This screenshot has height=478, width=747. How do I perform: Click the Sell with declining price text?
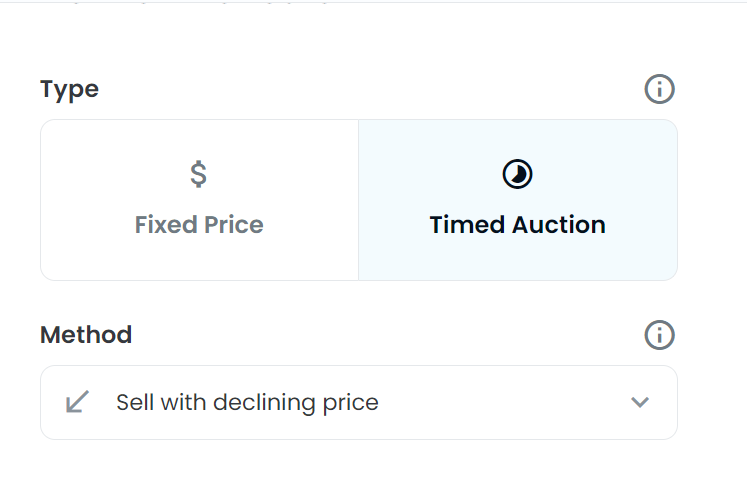pyautogui.click(x=247, y=403)
